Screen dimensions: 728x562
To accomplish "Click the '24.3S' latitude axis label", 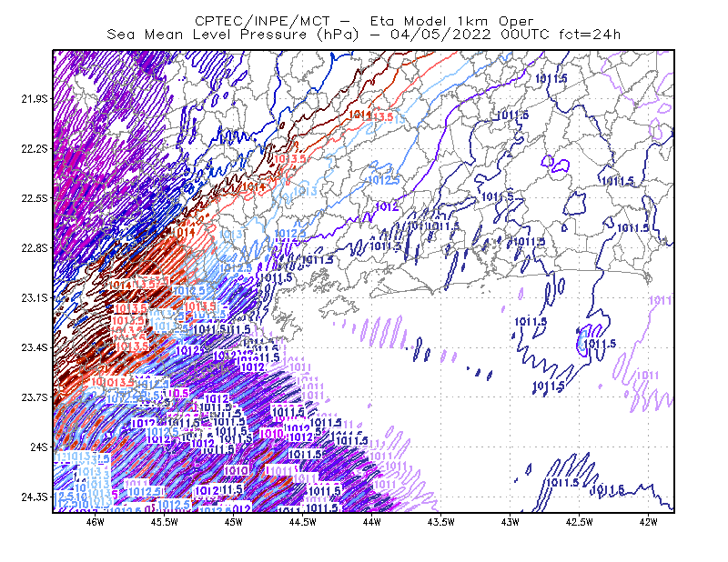I will coord(34,497).
